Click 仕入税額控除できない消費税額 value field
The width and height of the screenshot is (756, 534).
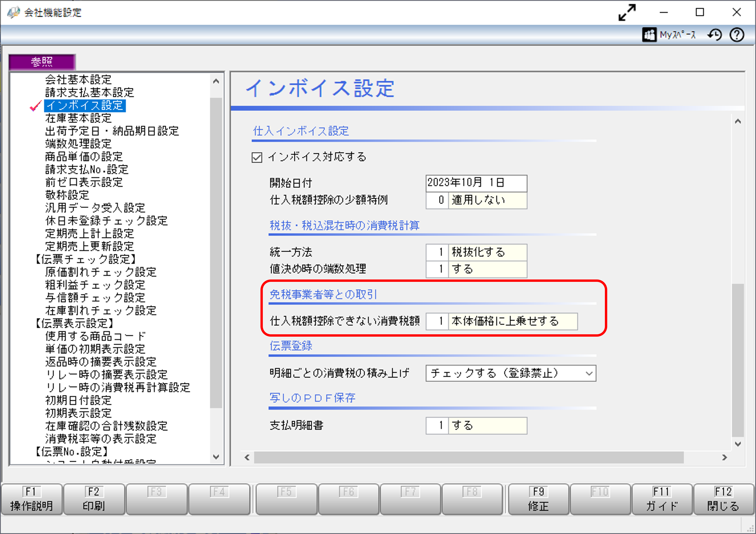click(x=502, y=321)
